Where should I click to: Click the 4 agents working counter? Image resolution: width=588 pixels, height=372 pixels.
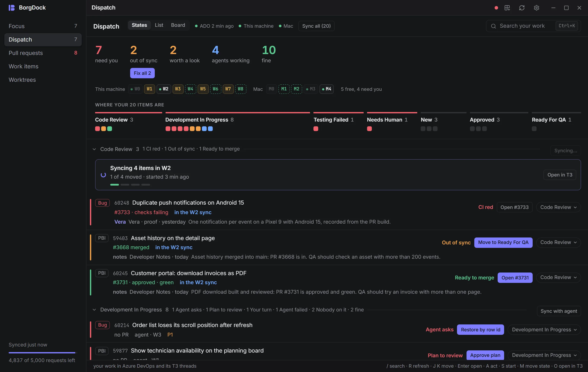coord(230,54)
